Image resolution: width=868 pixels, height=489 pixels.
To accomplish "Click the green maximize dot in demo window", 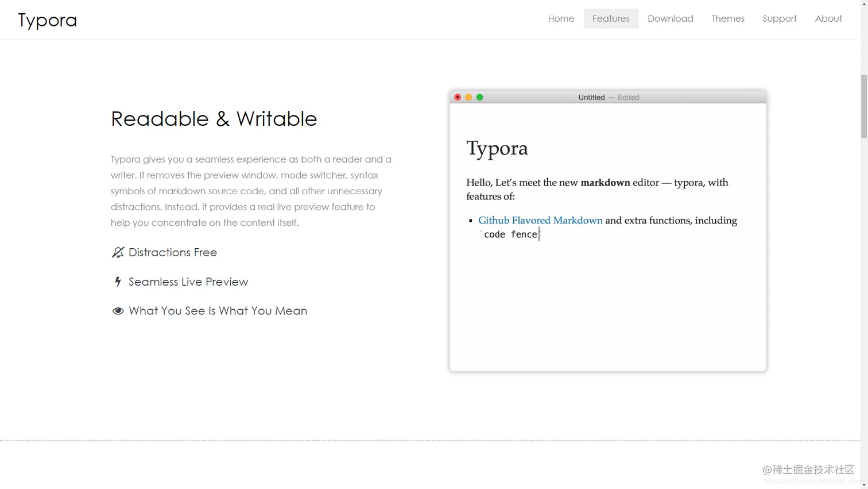I will (x=480, y=97).
